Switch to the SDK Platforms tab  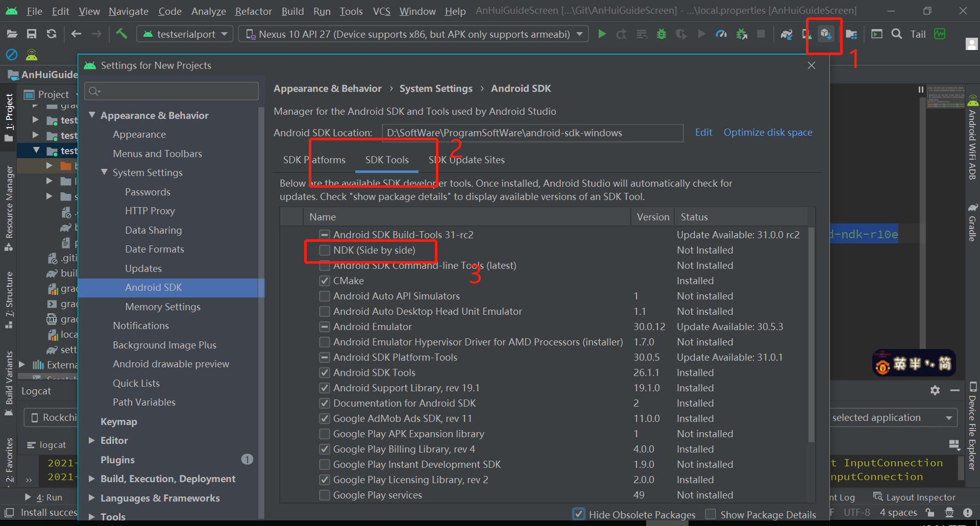314,160
